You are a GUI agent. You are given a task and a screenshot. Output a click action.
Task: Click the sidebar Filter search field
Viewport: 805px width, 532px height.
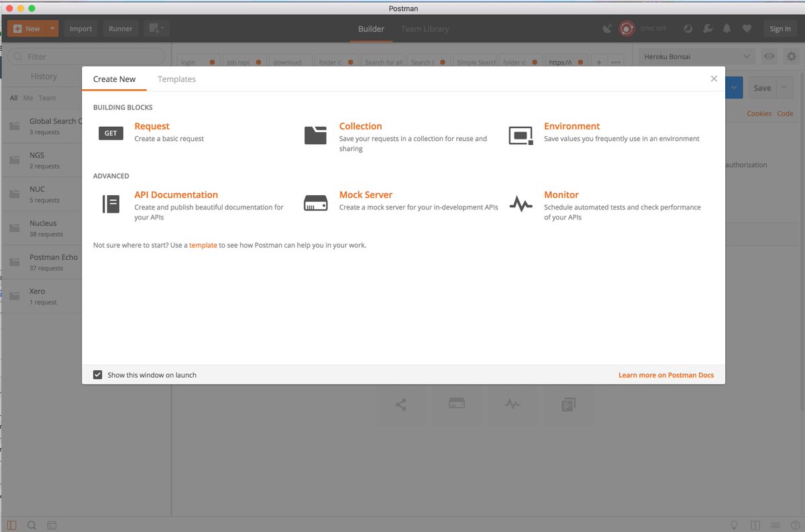pyautogui.click(x=86, y=57)
